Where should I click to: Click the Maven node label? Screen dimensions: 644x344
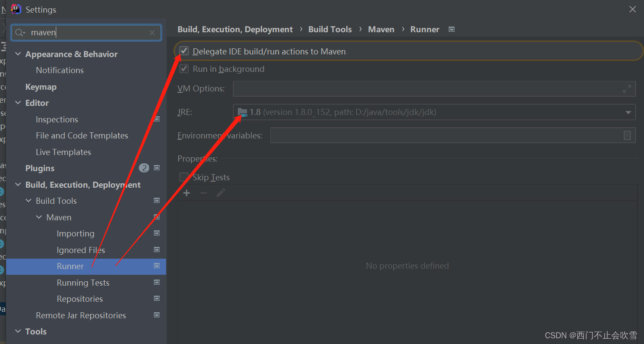[x=59, y=217]
